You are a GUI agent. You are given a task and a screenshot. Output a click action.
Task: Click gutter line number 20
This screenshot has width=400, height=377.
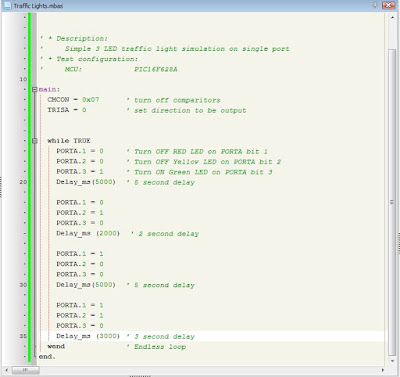(x=23, y=182)
